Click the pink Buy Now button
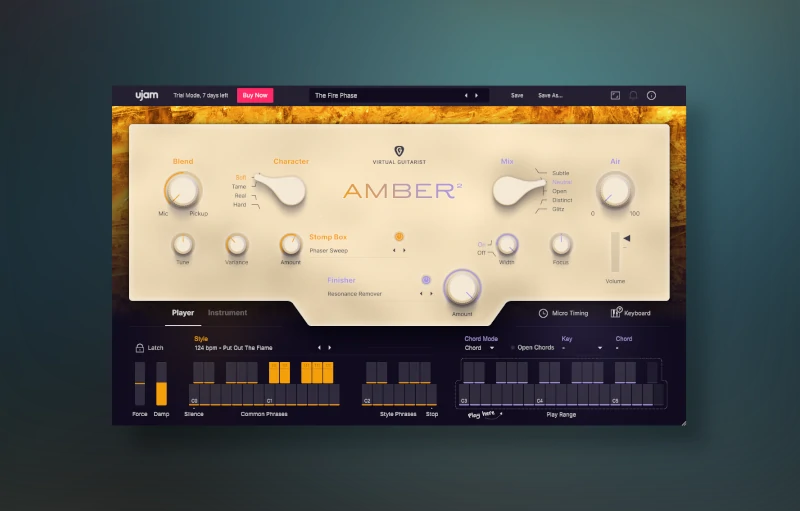The image size is (800, 511). pyautogui.click(x=255, y=95)
